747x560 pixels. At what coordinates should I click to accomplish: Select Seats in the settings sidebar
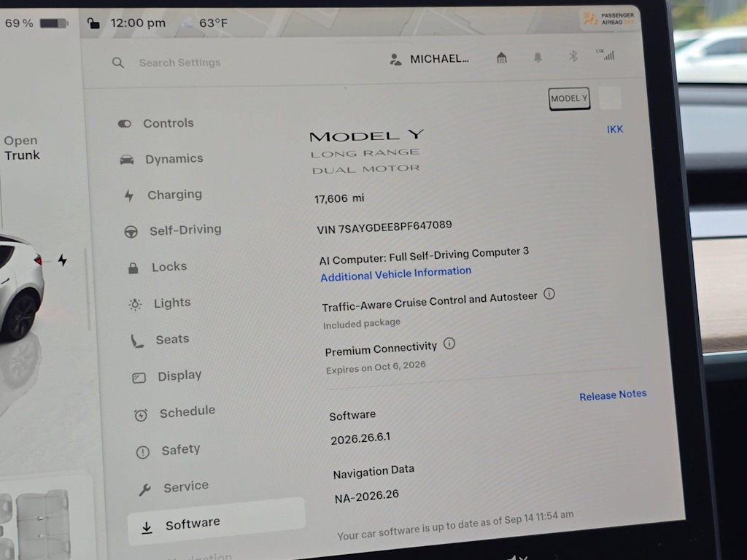160,340
